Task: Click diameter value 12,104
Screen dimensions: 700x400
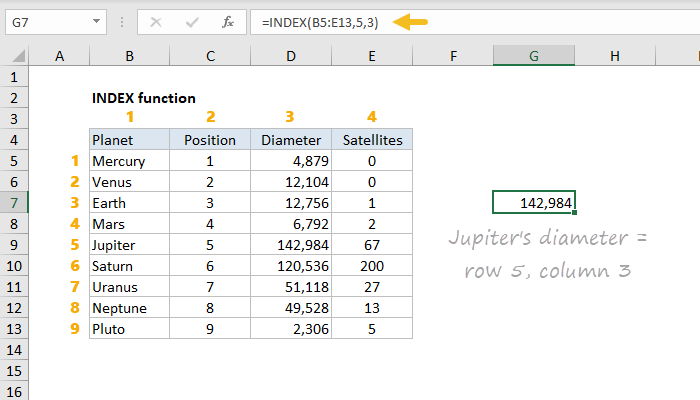Action: tap(291, 182)
